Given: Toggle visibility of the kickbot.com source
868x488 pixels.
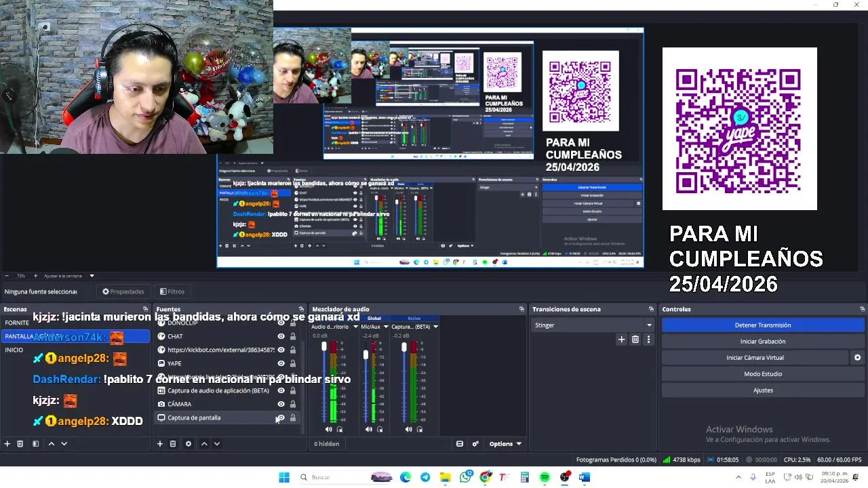Looking at the screenshot, I should pyautogui.click(x=281, y=350).
